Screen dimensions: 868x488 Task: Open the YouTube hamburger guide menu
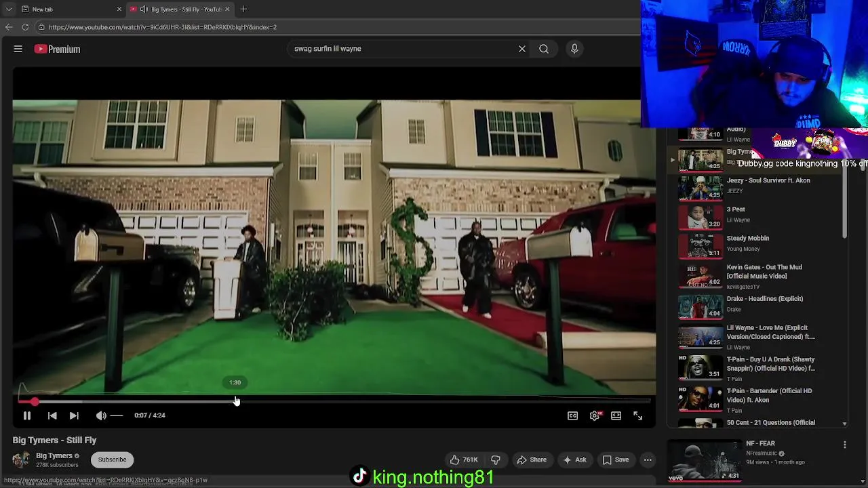click(x=18, y=49)
